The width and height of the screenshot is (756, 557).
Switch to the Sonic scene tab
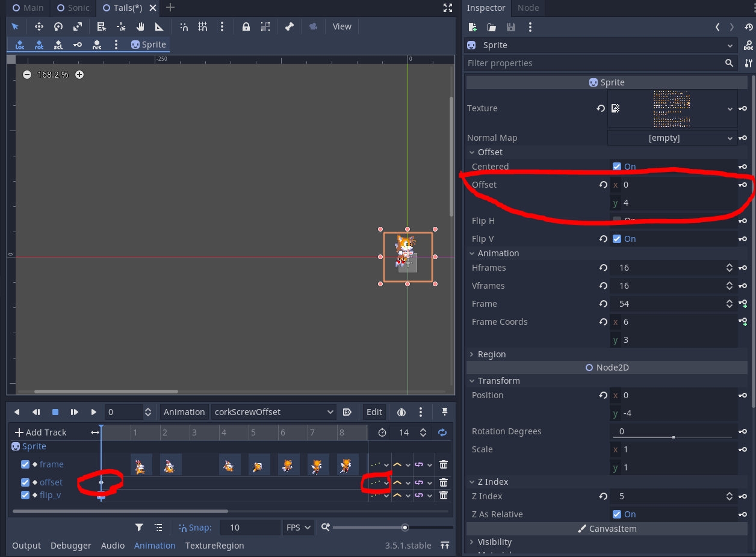(72, 8)
